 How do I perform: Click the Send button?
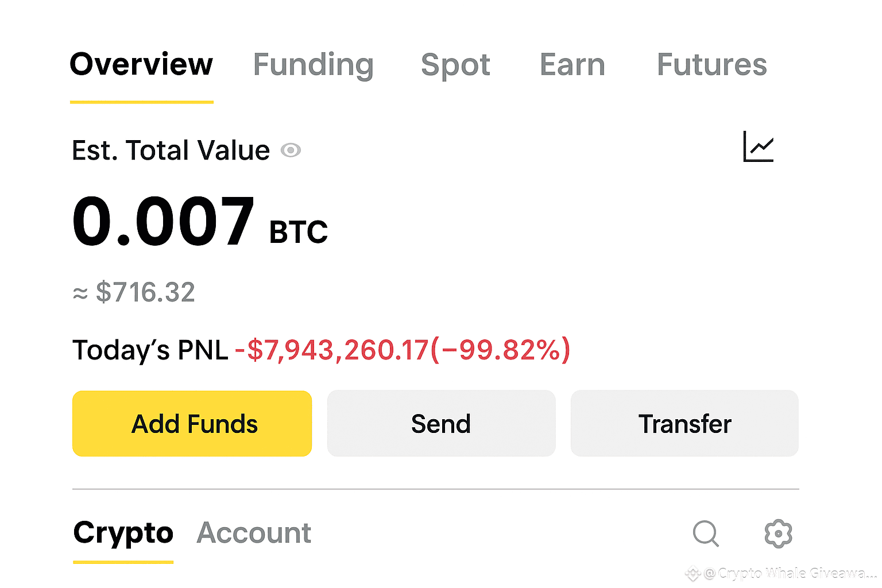pos(441,424)
